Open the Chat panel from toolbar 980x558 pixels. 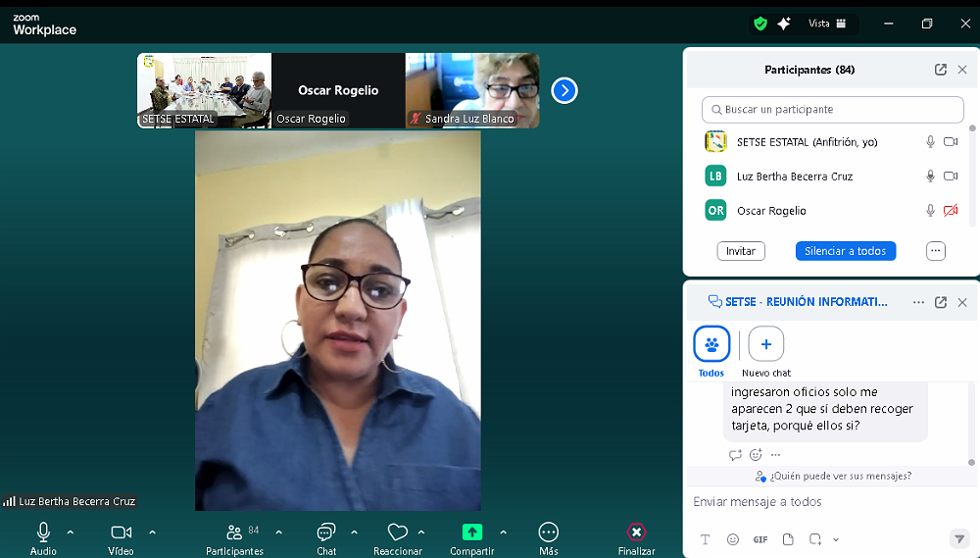tap(326, 533)
